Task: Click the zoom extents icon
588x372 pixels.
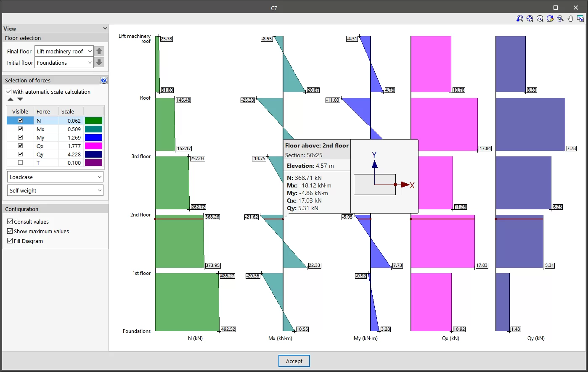Action: pos(530,18)
